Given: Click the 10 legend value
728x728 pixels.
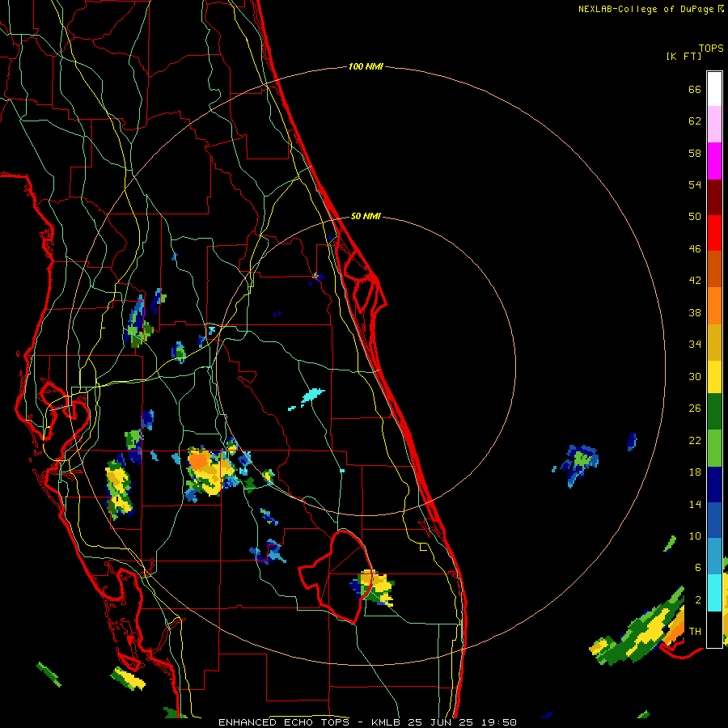Looking at the screenshot, I should click(x=695, y=535).
